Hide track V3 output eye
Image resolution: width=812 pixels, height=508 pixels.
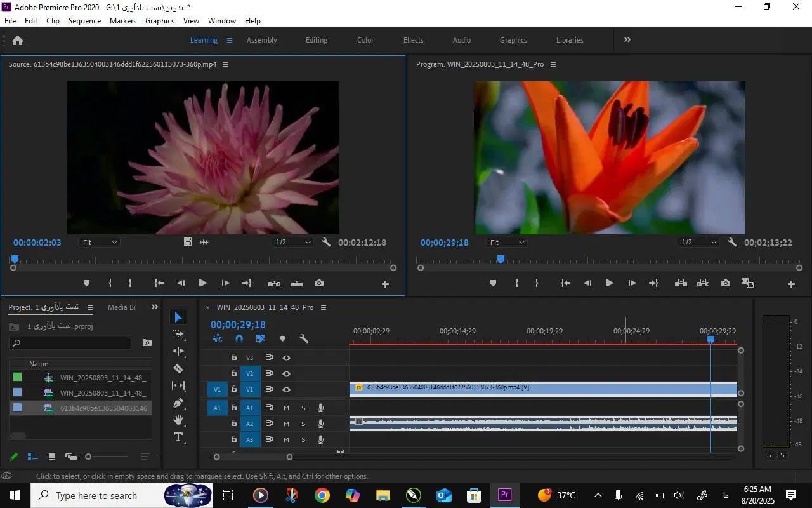coord(286,358)
